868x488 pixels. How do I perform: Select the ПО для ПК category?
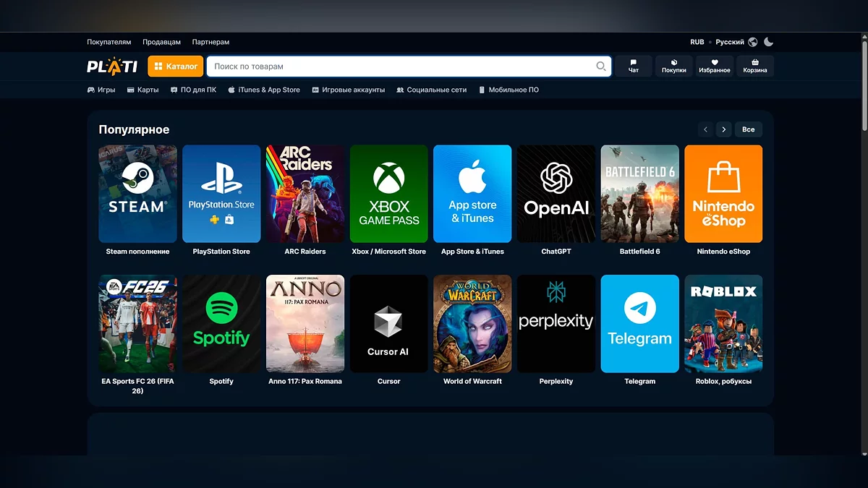(x=193, y=90)
